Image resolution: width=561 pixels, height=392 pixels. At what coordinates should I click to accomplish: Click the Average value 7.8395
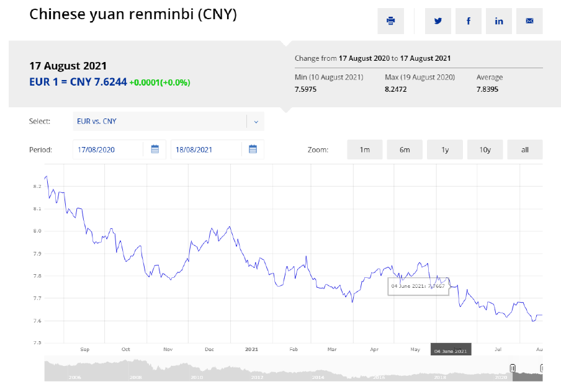point(487,89)
